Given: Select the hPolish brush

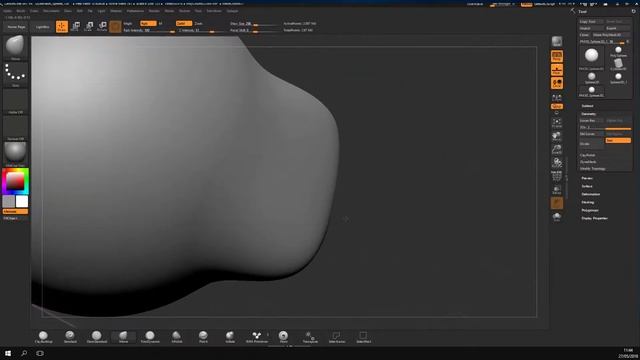Looking at the screenshot, I should pyautogui.click(x=177, y=337).
